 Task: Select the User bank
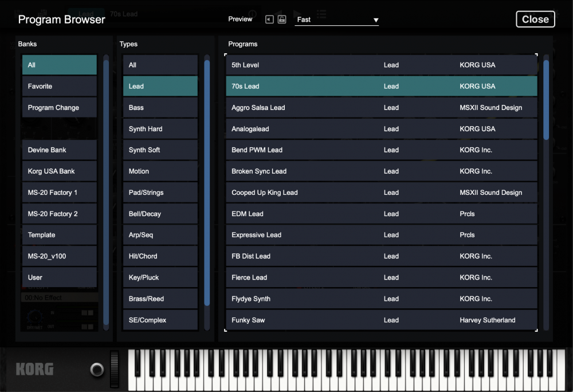[59, 277]
